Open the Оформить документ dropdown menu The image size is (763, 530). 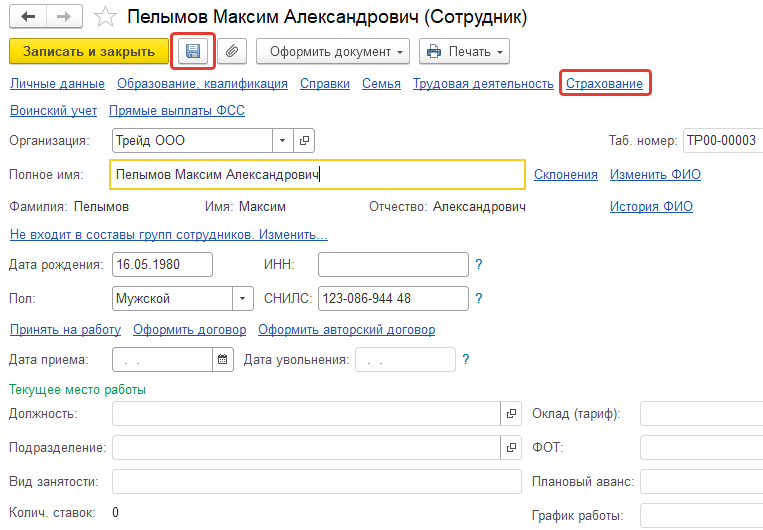point(333,50)
